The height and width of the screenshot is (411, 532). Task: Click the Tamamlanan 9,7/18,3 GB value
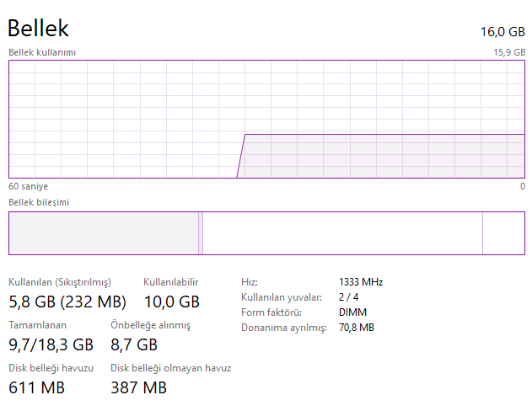tap(51, 344)
